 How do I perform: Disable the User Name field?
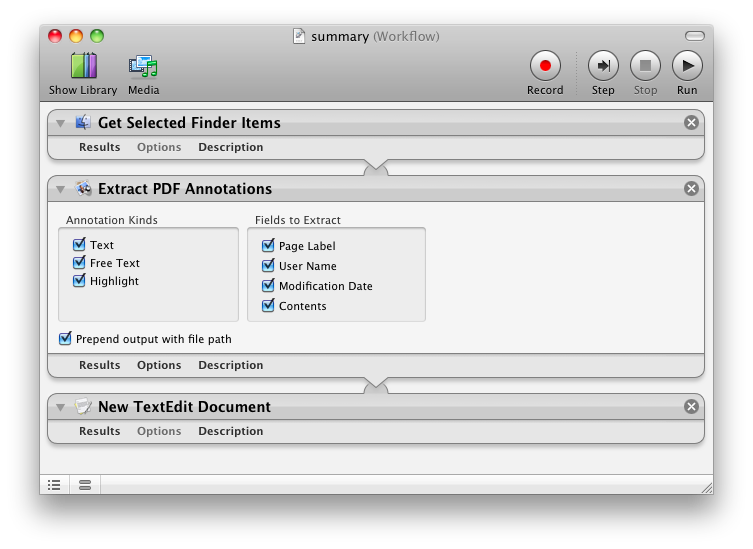pos(268,266)
